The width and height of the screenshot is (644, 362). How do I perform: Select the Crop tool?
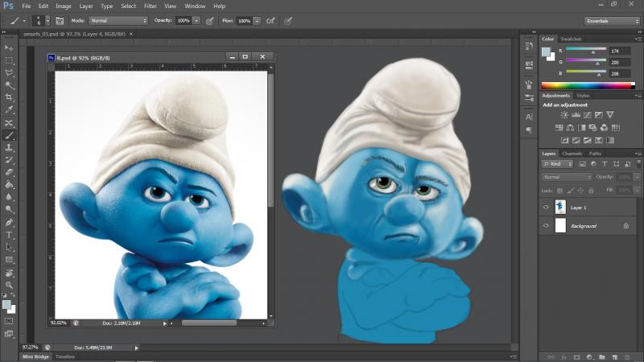[x=9, y=97]
